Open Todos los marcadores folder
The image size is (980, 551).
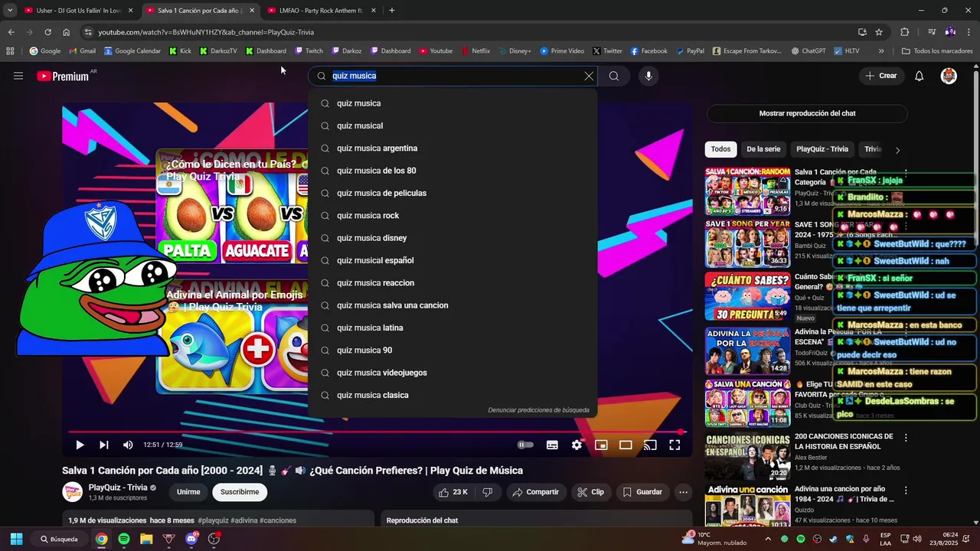coord(937,51)
